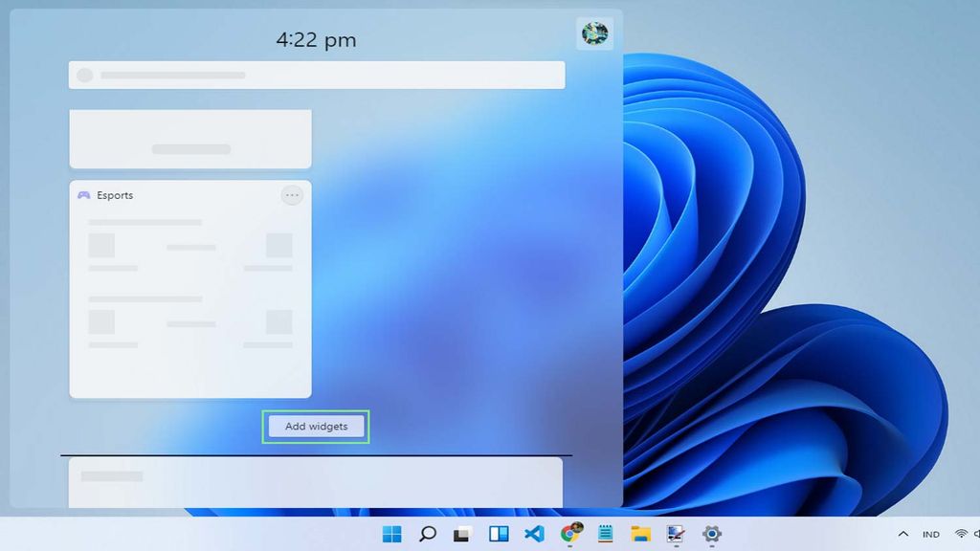Open Windows Settings from the taskbar
This screenshot has width=980, height=551.
(710, 534)
